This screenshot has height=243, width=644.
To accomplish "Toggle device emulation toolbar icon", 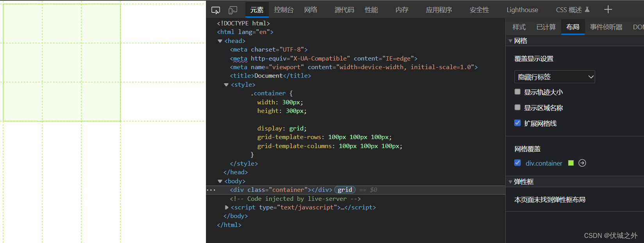I will (233, 10).
